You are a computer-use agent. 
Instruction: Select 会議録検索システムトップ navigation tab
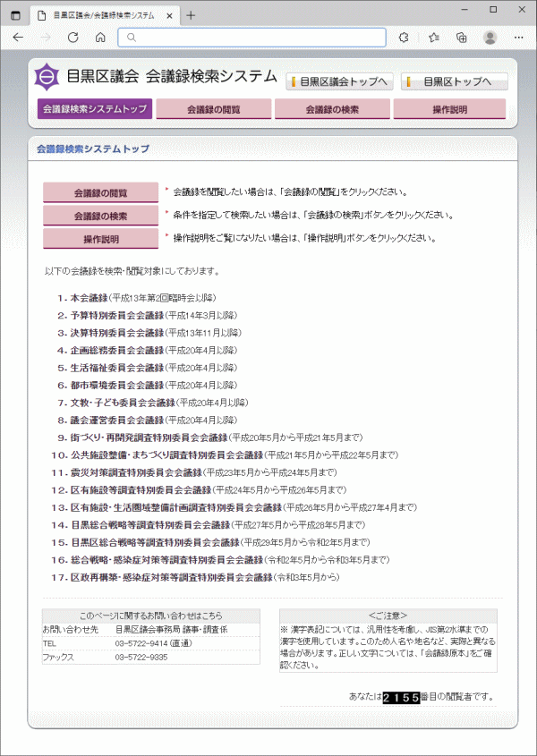pos(95,109)
